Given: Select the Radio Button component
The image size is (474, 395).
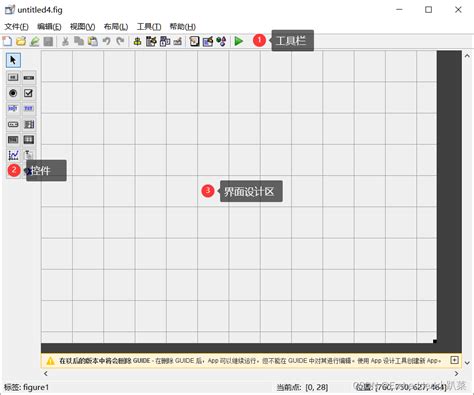Looking at the screenshot, I should (x=13, y=93).
